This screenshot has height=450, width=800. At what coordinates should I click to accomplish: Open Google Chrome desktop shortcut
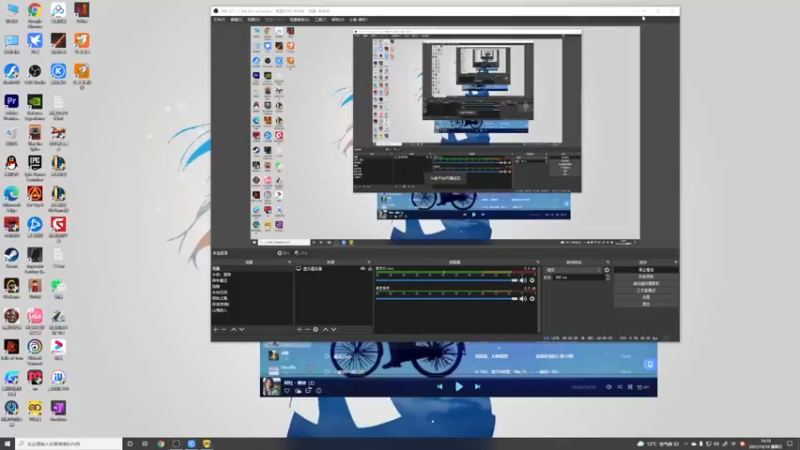[x=35, y=14]
